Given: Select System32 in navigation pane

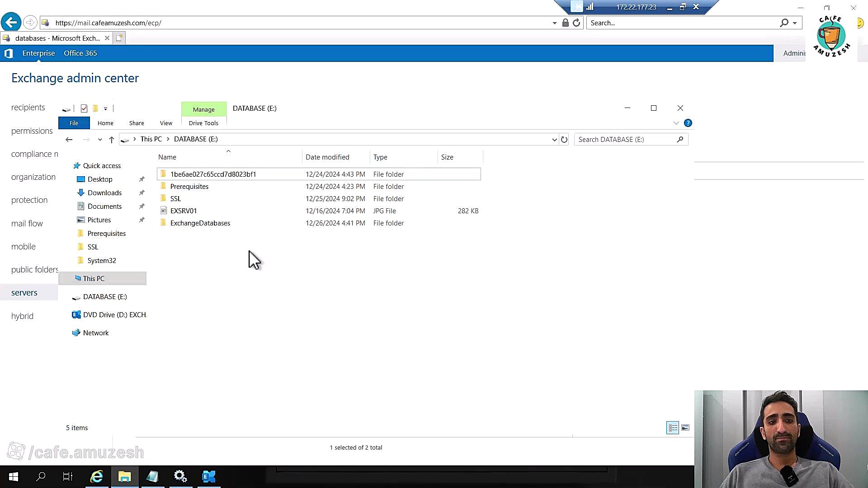Looking at the screenshot, I should (102, 261).
